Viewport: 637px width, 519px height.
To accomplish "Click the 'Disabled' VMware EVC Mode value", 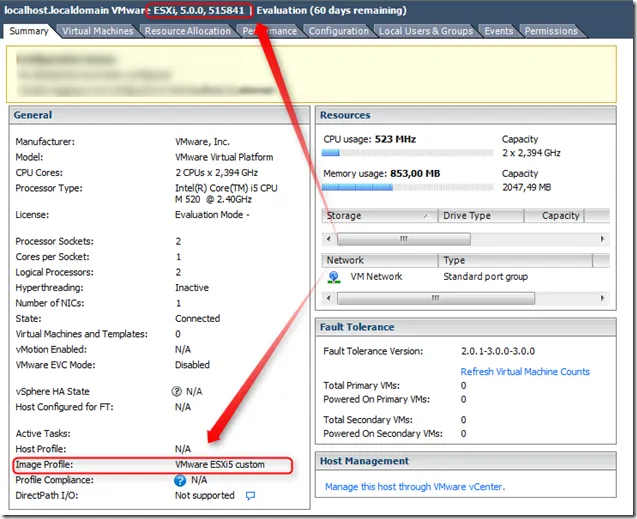I will click(x=192, y=365).
